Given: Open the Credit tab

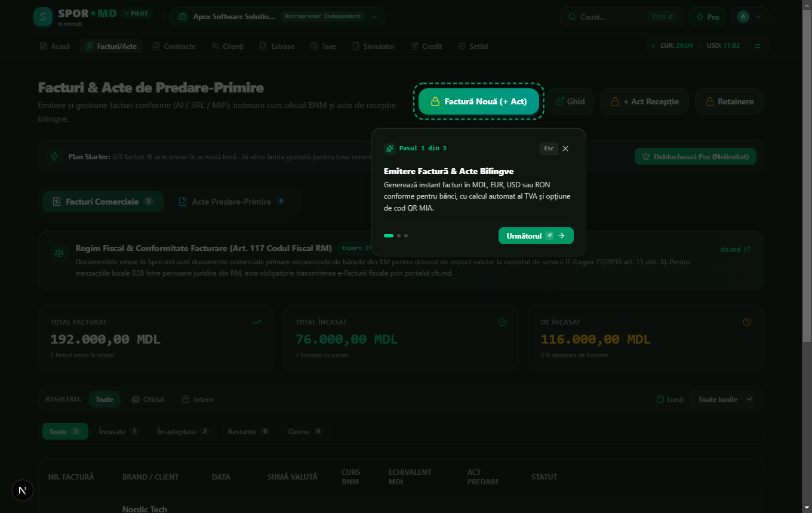Looking at the screenshot, I should point(426,46).
